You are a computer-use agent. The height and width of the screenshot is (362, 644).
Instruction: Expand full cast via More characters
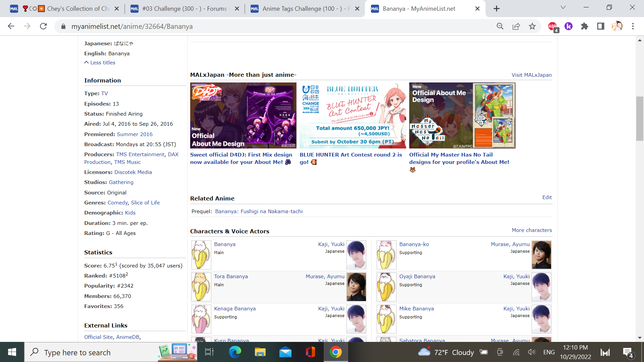pyautogui.click(x=532, y=230)
